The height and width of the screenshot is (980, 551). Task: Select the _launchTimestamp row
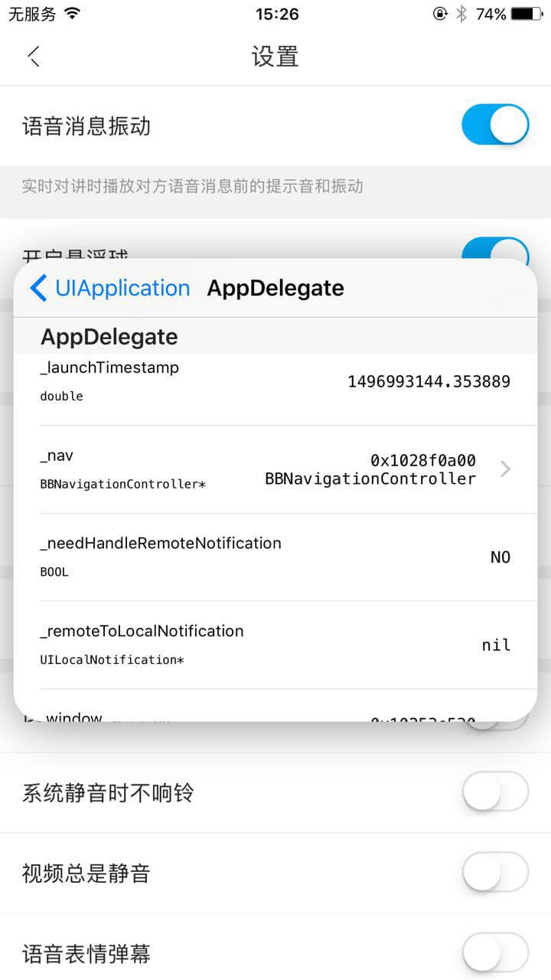[275, 381]
